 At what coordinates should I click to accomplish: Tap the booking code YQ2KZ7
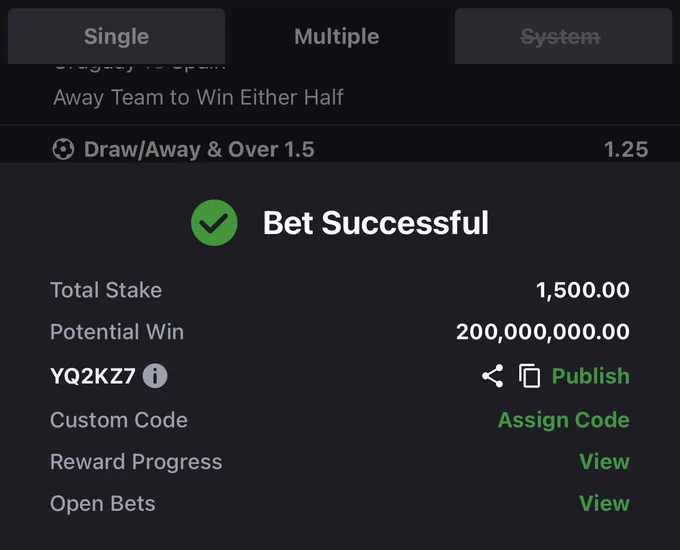(x=93, y=376)
